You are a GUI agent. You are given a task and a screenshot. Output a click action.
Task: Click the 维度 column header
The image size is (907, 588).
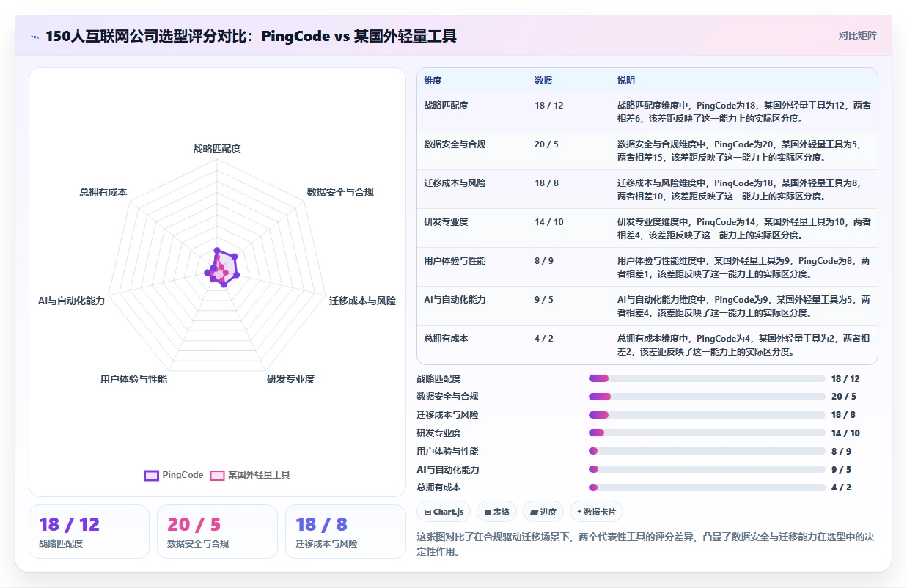(433, 80)
